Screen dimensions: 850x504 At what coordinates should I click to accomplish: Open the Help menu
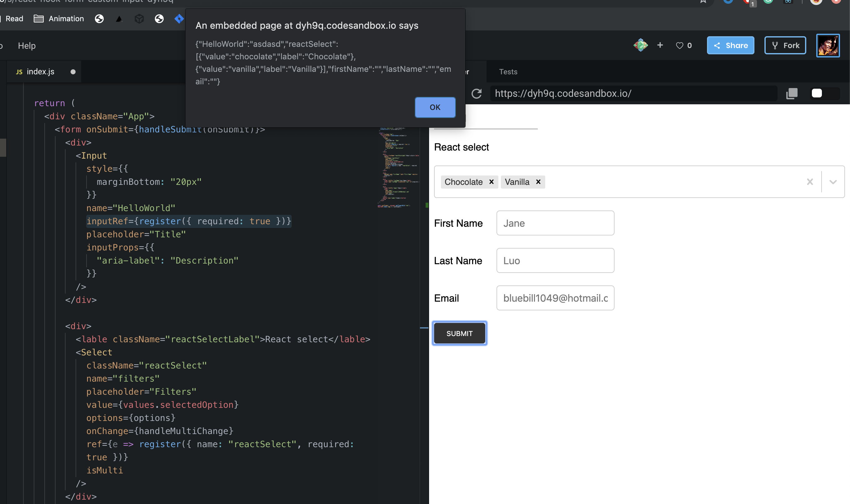click(x=27, y=46)
